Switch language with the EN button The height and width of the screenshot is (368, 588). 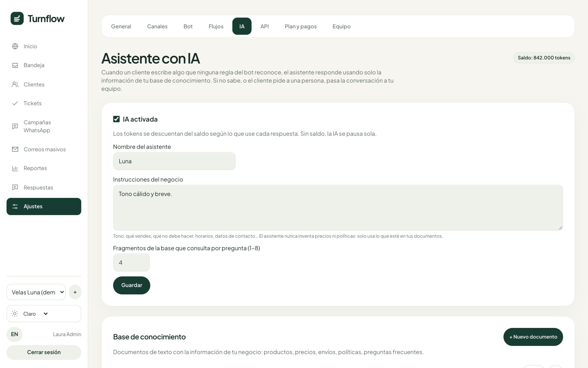pos(14,334)
